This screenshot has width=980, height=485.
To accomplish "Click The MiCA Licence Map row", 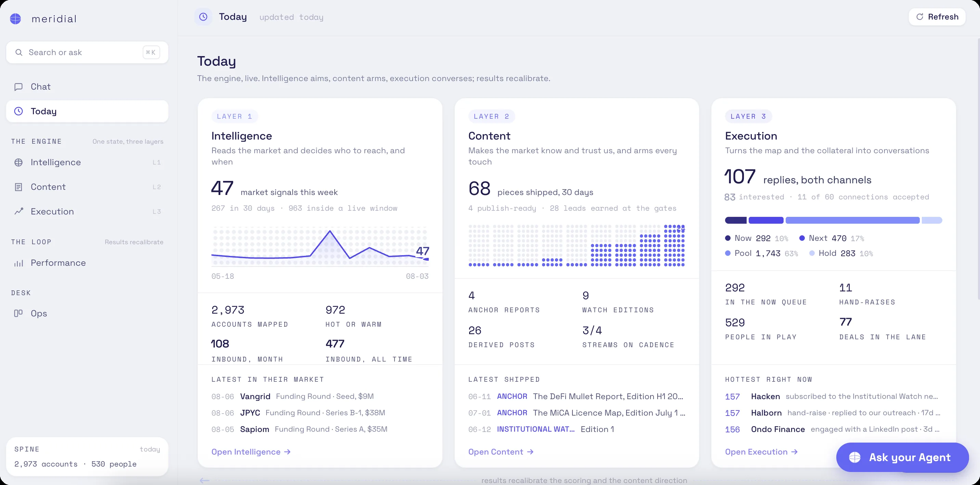I will pos(577,413).
